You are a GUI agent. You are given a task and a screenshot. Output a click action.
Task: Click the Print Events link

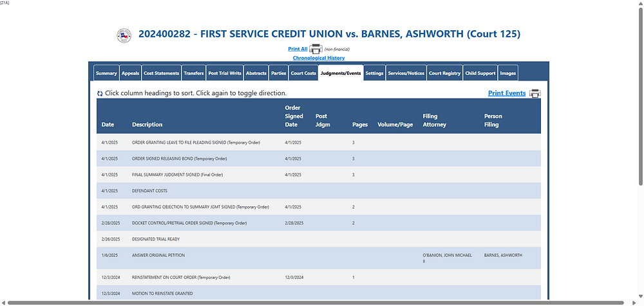point(507,93)
